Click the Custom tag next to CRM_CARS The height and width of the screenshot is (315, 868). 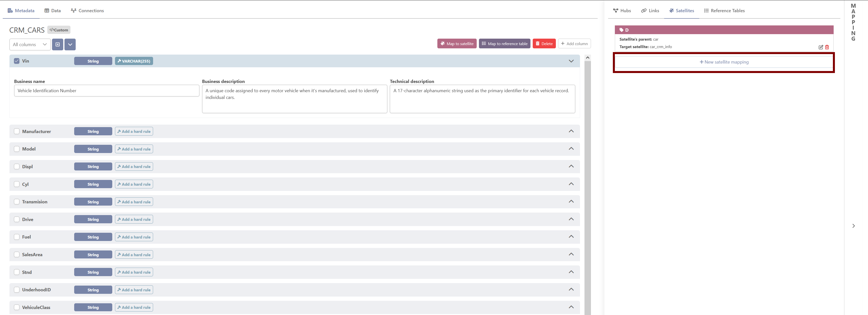(x=59, y=30)
